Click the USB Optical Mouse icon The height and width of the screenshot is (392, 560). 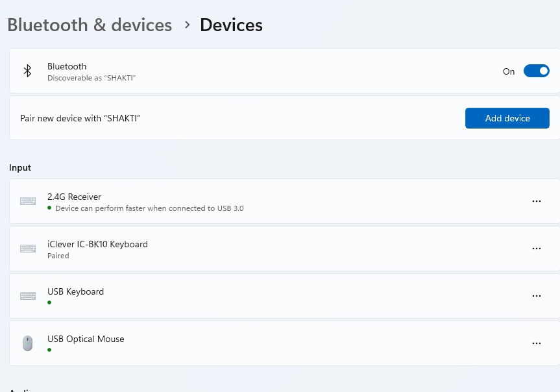[27, 343]
